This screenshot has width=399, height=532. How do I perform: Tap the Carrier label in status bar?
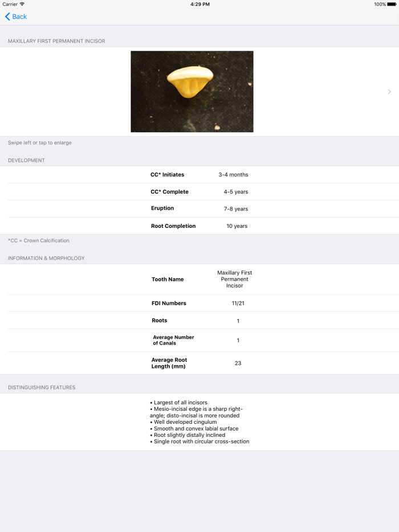[10, 4]
